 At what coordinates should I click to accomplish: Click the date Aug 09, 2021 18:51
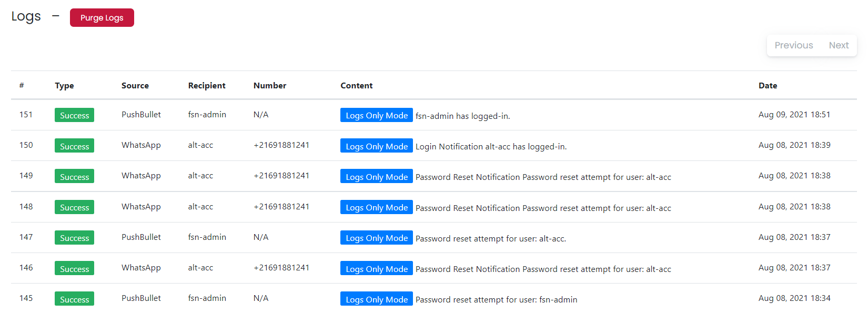[794, 115]
